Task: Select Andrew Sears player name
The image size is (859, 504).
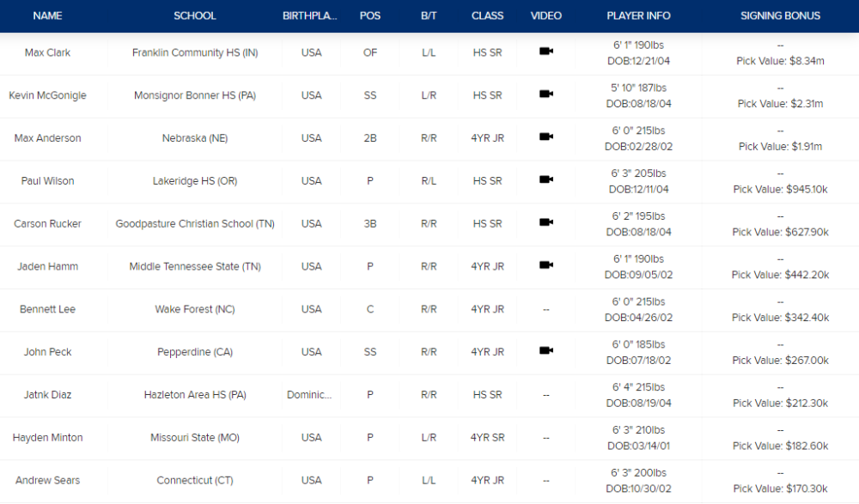Action: click(48, 480)
